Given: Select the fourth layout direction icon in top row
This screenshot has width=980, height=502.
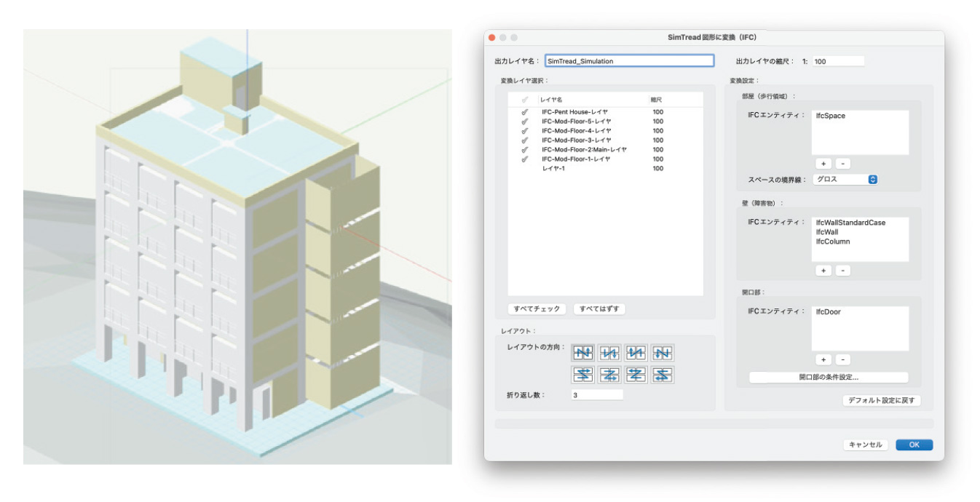Looking at the screenshot, I should coord(663,353).
